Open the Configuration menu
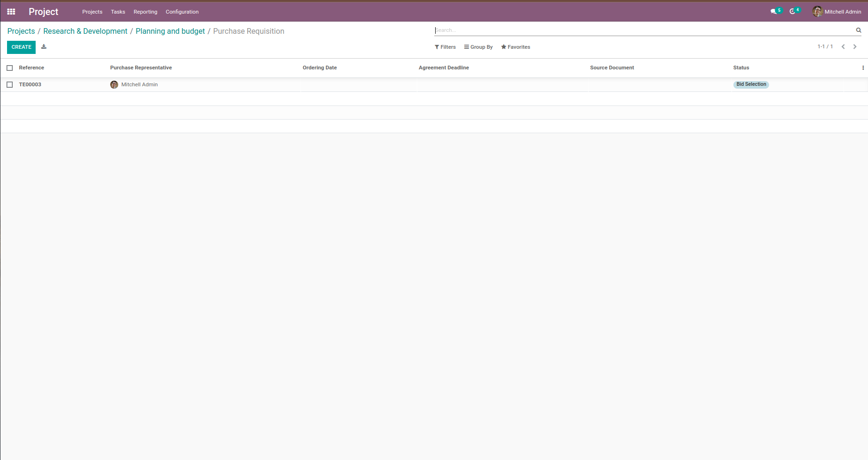The image size is (868, 460). pyautogui.click(x=182, y=12)
